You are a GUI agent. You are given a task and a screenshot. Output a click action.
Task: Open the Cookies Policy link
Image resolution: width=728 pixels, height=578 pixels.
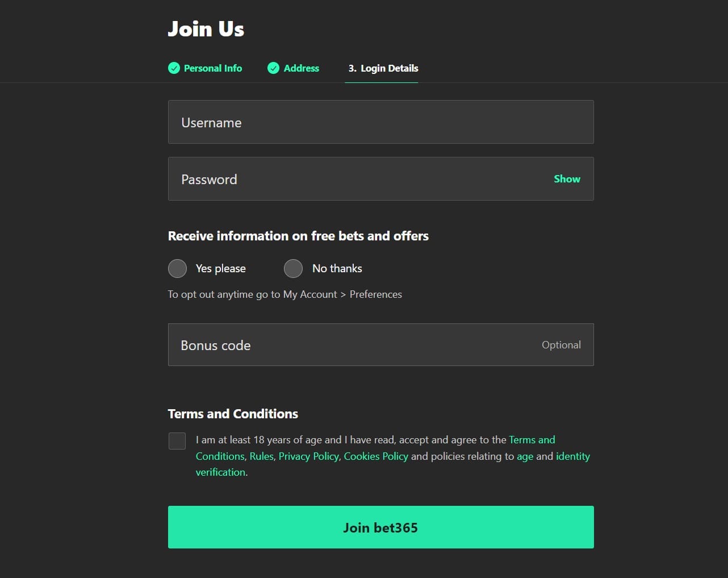376,456
